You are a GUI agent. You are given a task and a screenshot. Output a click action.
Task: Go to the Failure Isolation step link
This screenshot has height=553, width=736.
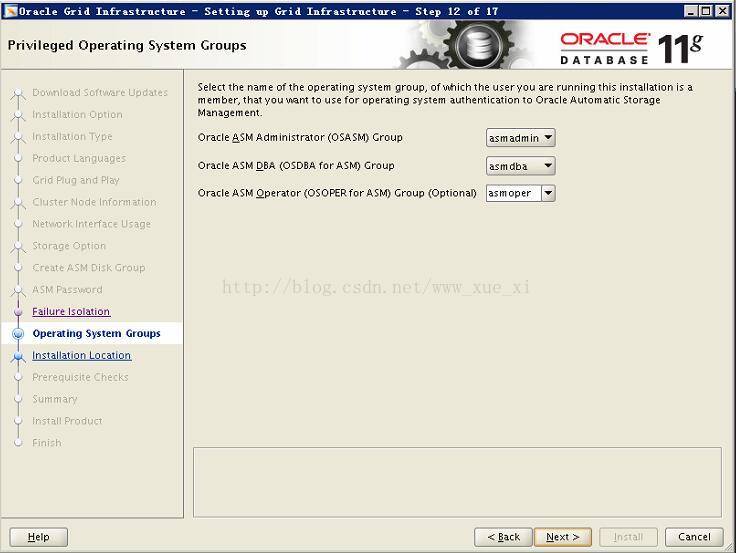click(x=71, y=311)
